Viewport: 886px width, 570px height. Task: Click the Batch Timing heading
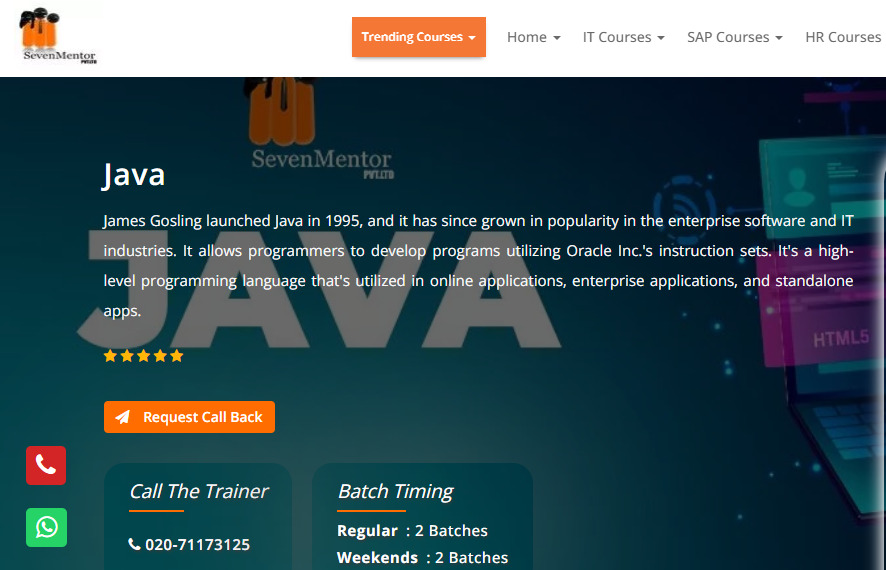tap(395, 491)
